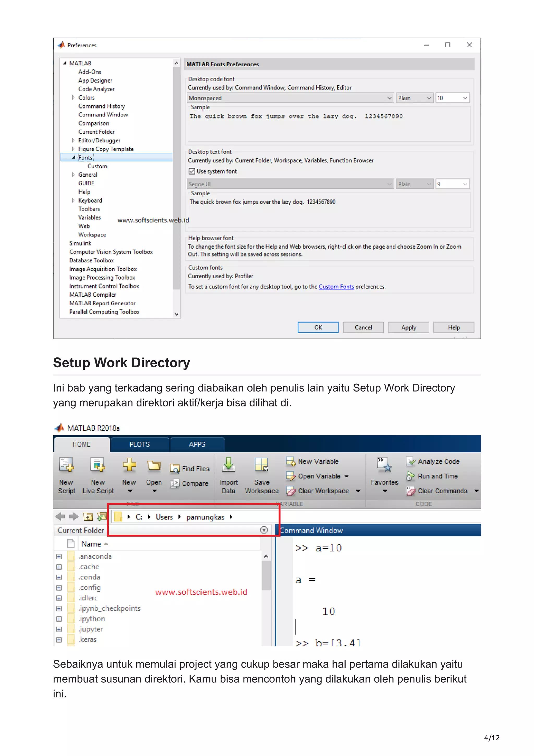Click the pamungkas path segment
Screen dimensions: 534x756
pyautogui.click(x=205, y=517)
